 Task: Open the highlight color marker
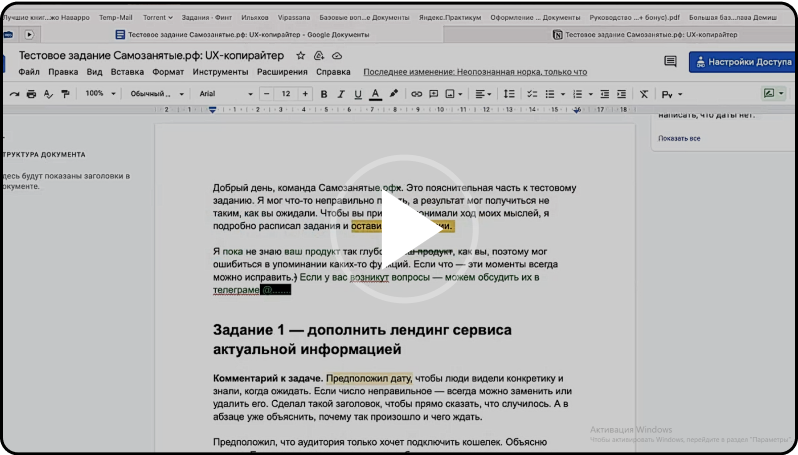393,94
